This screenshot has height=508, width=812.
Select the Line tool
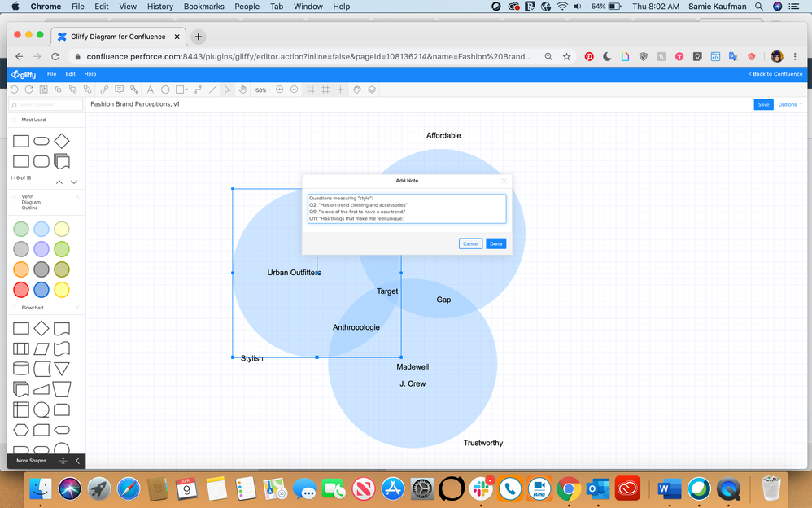click(x=212, y=90)
